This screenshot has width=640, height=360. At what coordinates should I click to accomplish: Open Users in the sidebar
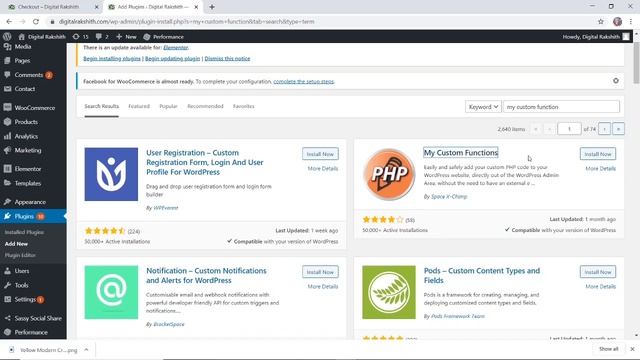pyautogui.click(x=22, y=271)
